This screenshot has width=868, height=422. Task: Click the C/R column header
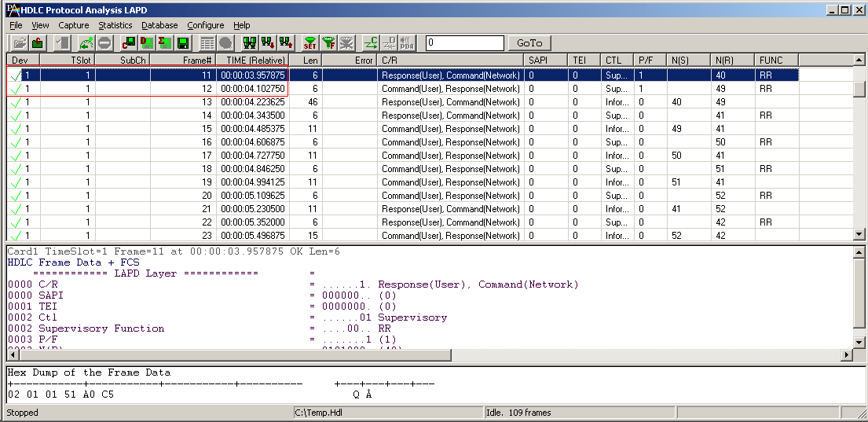click(451, 60)
